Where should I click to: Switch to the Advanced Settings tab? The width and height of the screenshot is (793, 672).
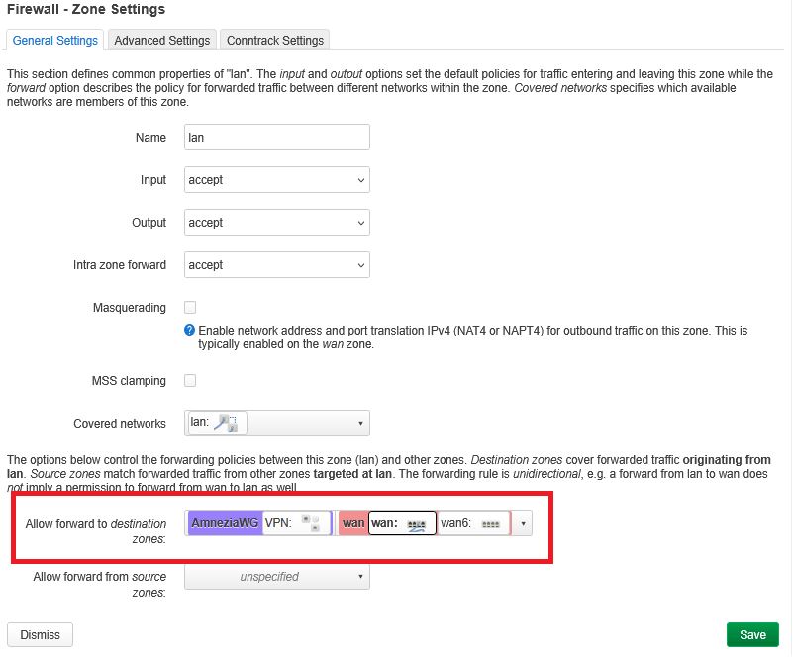[x=161, y=41]
